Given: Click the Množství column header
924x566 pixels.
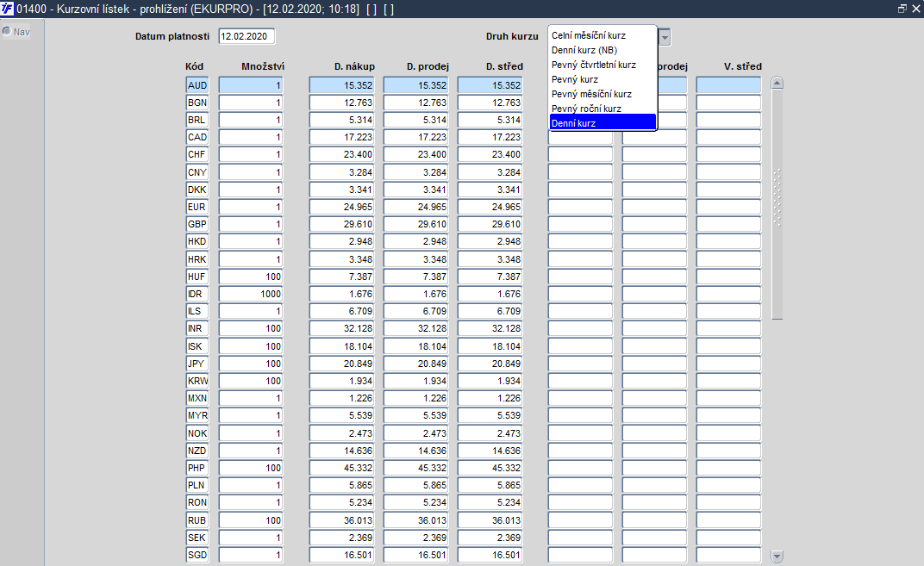Looking at the screenshot, I should coord(263,66).
